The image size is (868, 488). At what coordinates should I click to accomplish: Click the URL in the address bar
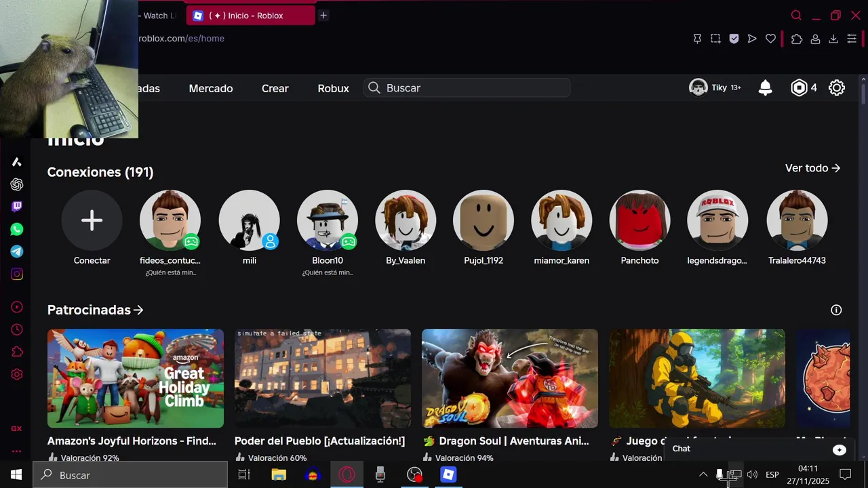point(181,39)
